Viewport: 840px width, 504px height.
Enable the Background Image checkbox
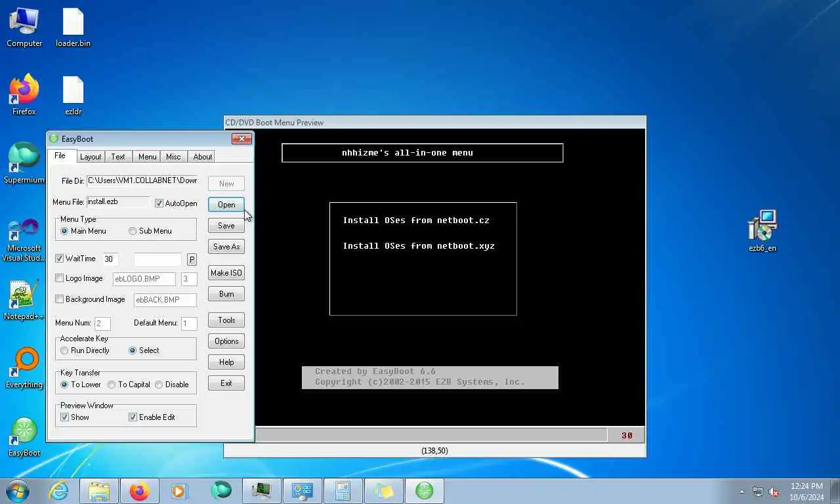click(x=90, y=299)
